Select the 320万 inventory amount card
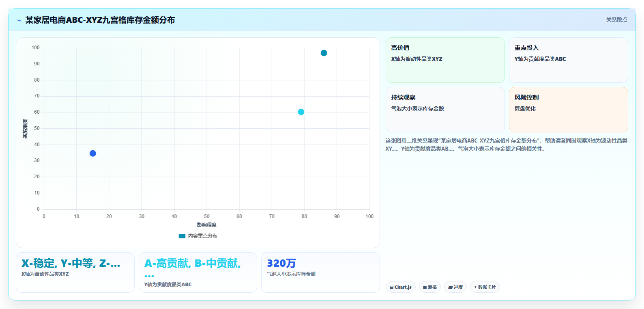Viewport: 644px width, 309px height. click(320, 272)
